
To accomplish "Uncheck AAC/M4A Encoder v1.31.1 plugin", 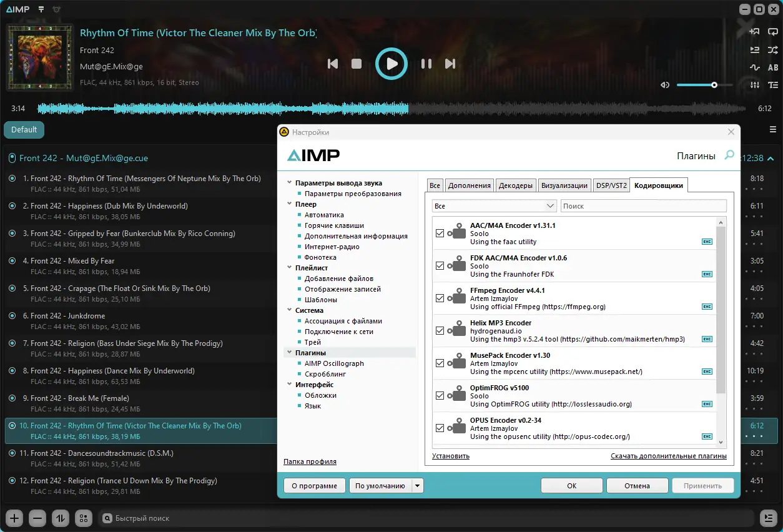I will tap(440, 233).
